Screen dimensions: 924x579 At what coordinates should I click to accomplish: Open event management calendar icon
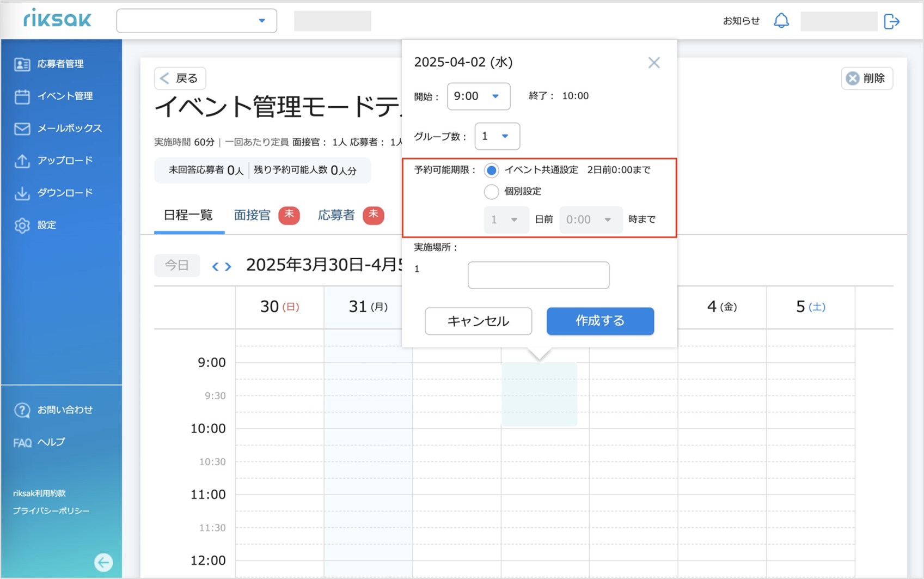pyautogui.click(x=22, y=96)
